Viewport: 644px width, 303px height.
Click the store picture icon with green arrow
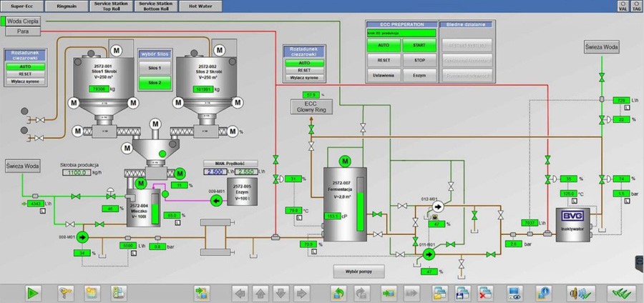click(389, 294)
